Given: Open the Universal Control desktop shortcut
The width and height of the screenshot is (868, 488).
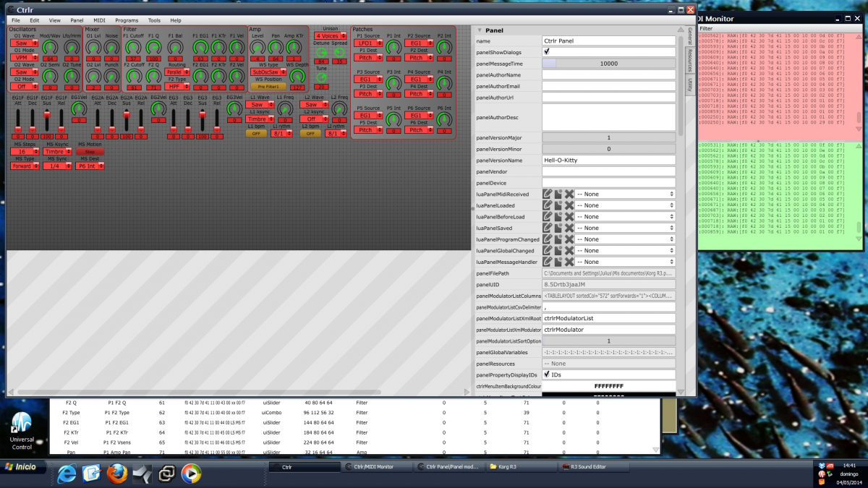Looking at the screenshot, I should (22, 431).
